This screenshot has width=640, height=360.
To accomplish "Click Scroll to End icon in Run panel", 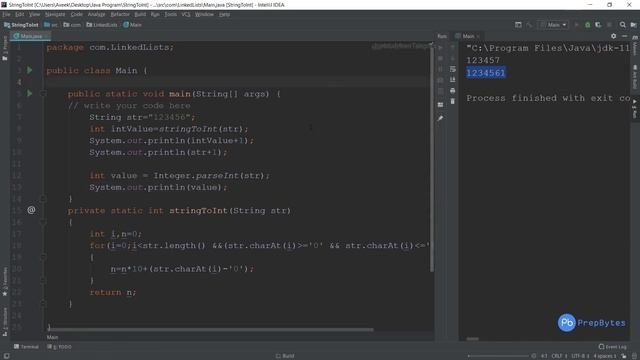I will pyautogui.click(x=453, y=80).
